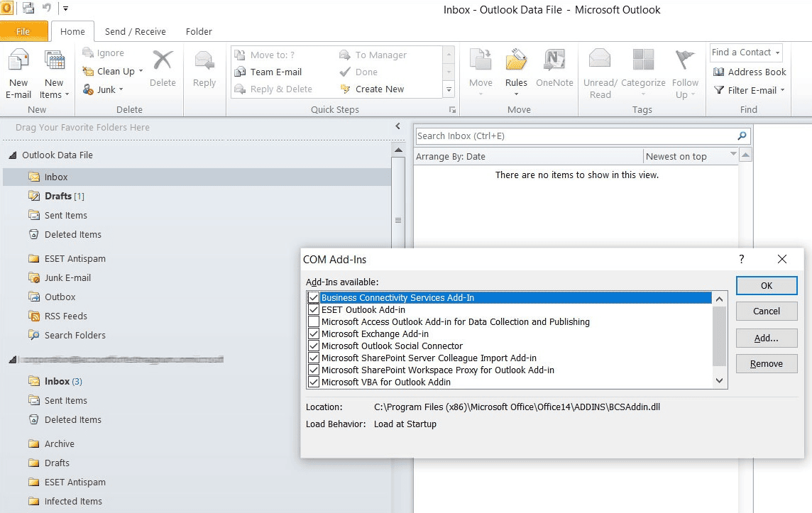The height and width of the screenshot is (513, 812).
Task: Enable Microsoft Access Outlook Add-in checkbox
Action: tap(314, 322)
